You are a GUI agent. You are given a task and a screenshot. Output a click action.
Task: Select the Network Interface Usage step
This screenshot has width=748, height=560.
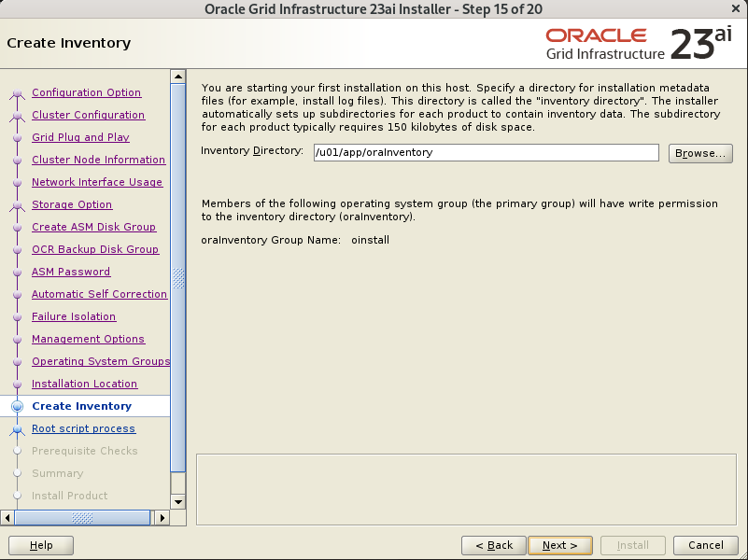click(x=97, y=182)
